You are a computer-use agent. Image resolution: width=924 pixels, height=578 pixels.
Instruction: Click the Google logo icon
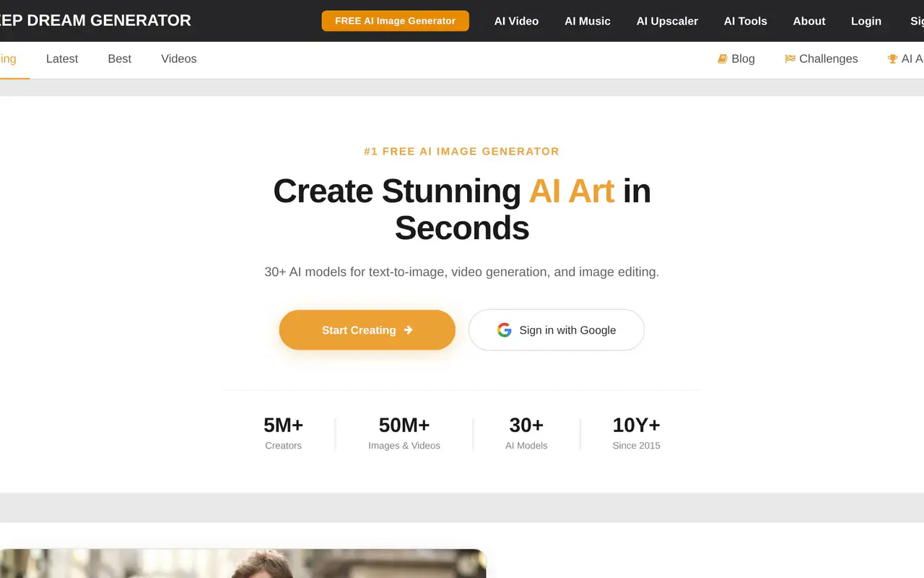[504, 330]
